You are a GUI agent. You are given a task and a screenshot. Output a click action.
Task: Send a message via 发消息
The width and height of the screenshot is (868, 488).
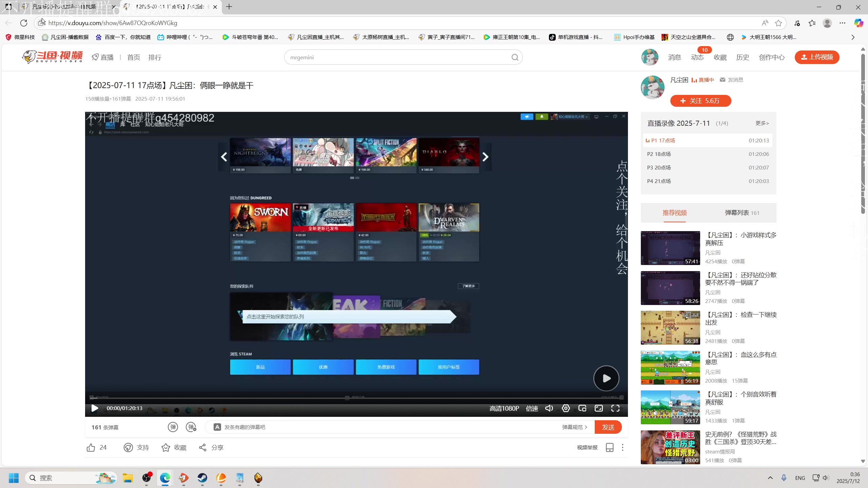click(731, 80)
